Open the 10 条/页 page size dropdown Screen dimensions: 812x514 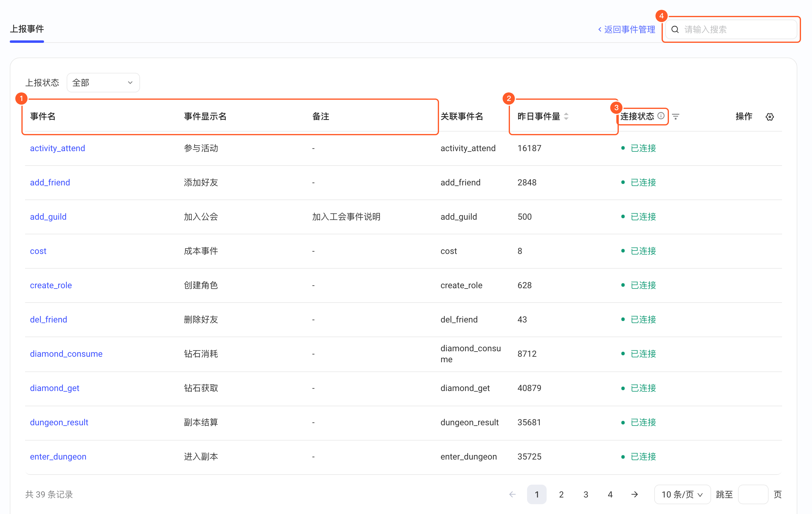(x=682, y=494)
